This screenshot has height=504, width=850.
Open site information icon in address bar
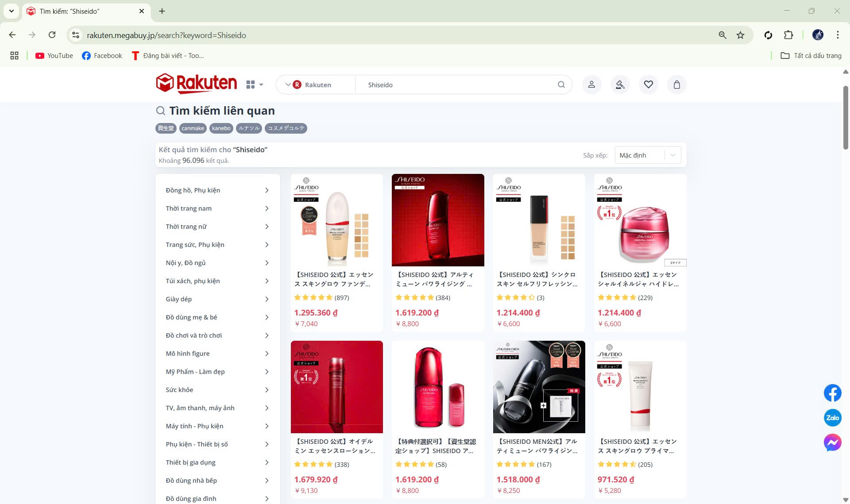(76, 35)
